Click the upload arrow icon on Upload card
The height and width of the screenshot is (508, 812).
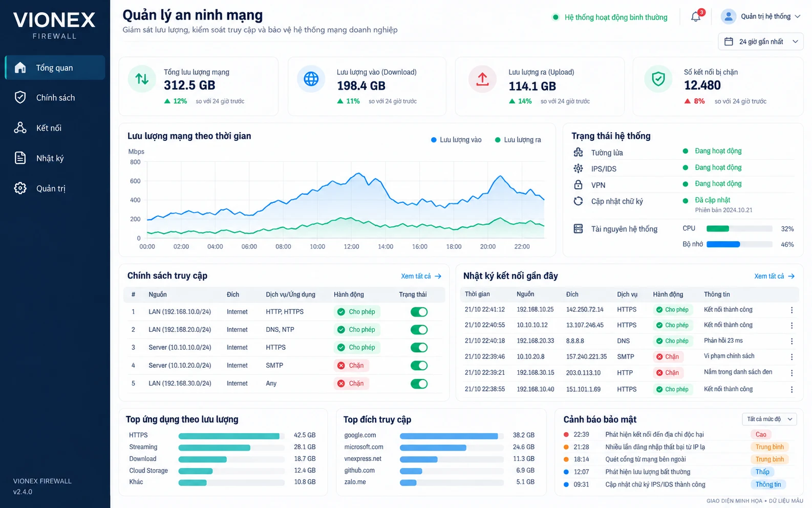pos(482,79)
